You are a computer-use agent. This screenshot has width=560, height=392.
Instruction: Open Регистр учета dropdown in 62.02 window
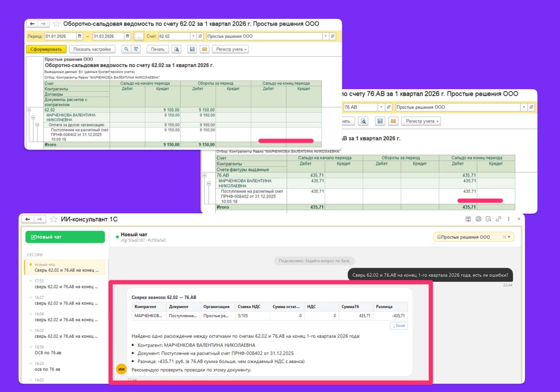pos(231,49)
